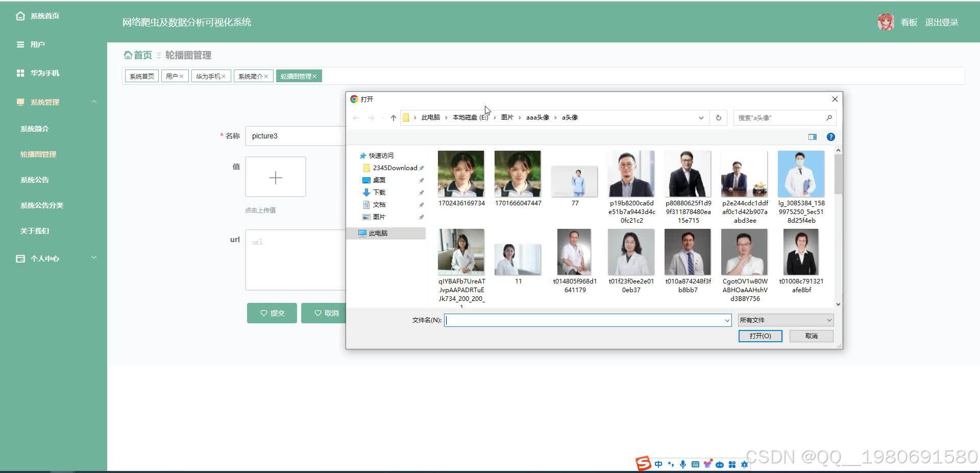Click the 文件名 file name input

pyautogui.click(x=584, y=320)
